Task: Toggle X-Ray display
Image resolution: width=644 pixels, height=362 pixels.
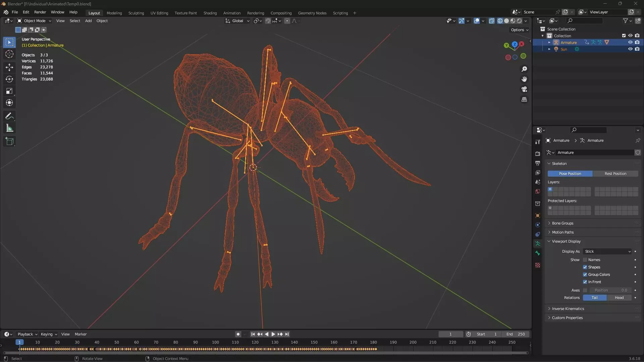Action: pos(492,21)
